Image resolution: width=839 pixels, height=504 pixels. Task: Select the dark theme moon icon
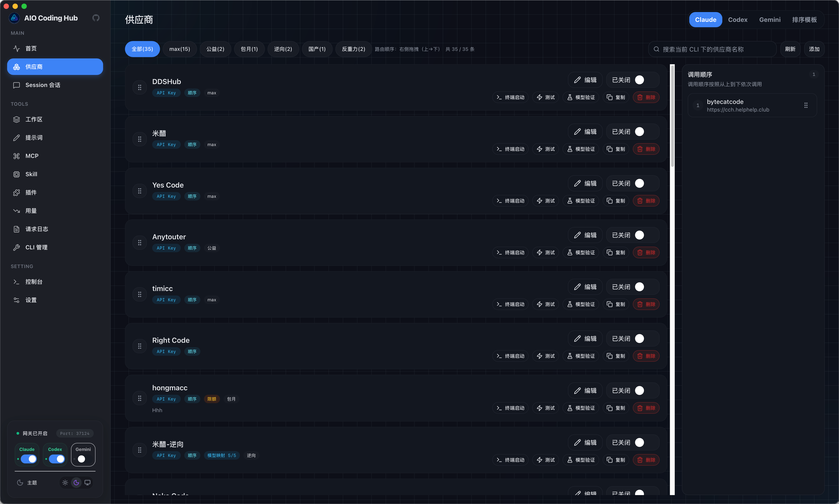[x=77, y=483]
